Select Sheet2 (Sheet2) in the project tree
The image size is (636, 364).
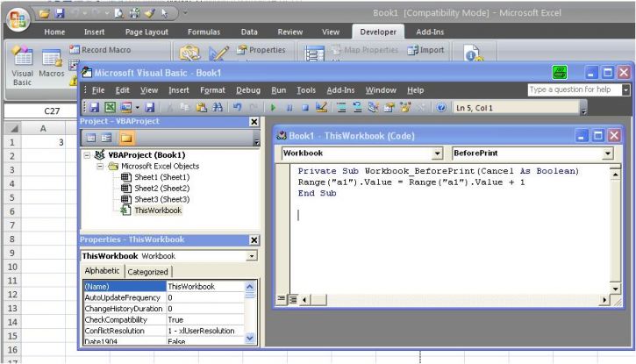tap(161, 188)
